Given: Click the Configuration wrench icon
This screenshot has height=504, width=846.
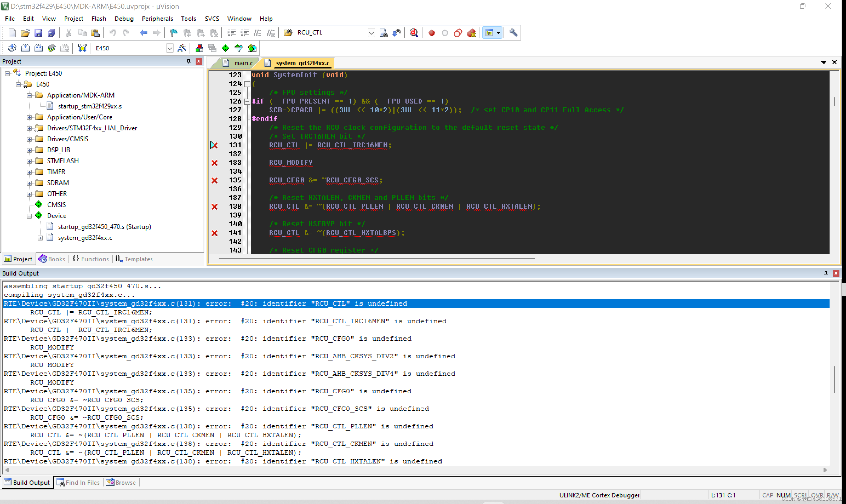Looking at the screenshot, I should tap(513, 33).
